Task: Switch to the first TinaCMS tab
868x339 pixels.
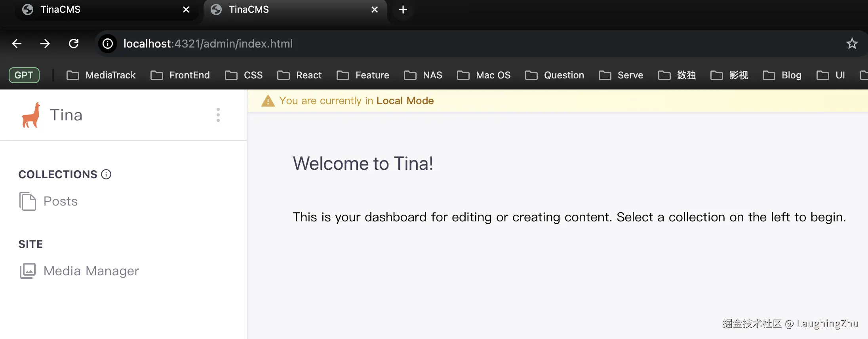Action: (x=99, y=10)
